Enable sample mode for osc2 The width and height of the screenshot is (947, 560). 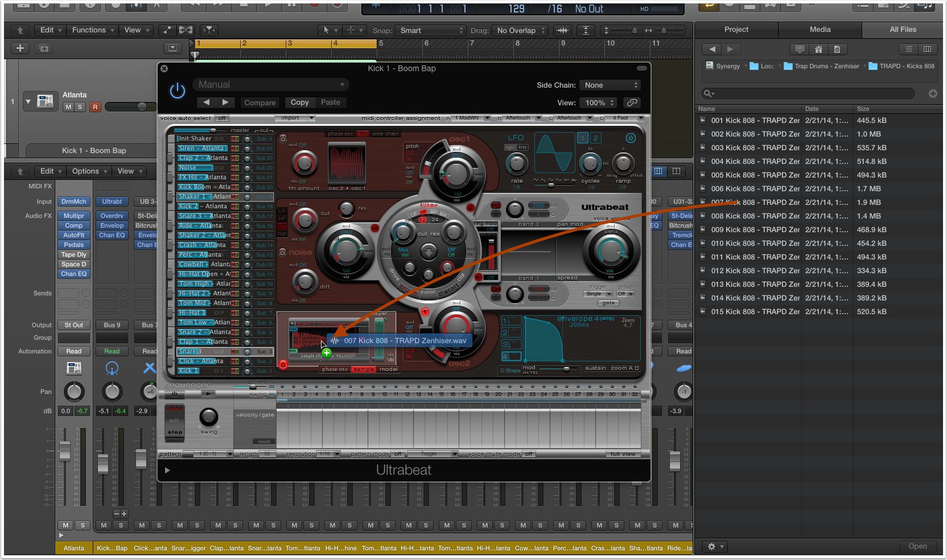(x=364, y=369)
